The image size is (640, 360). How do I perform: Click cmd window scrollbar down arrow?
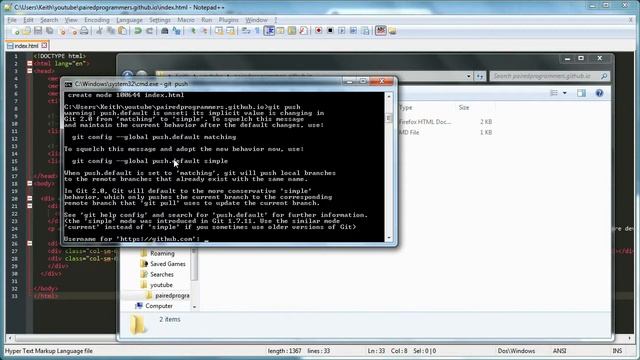[389, 238]
